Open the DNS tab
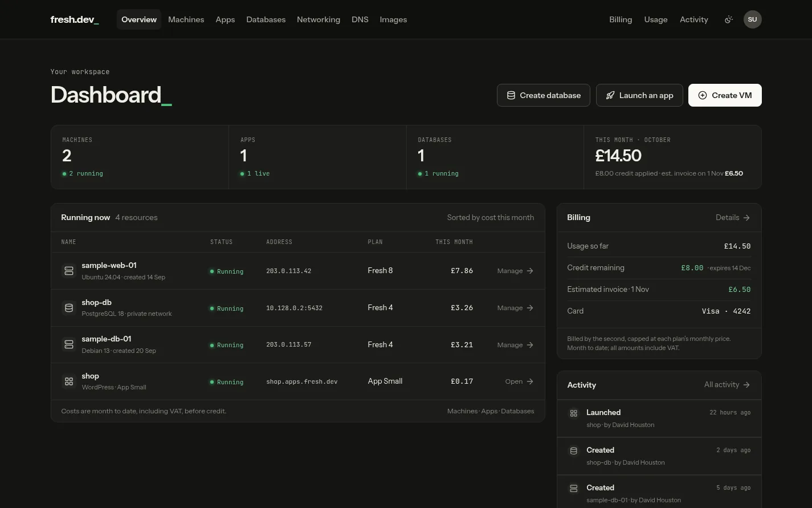Screen dimensions: 812x508 (360, 19)
